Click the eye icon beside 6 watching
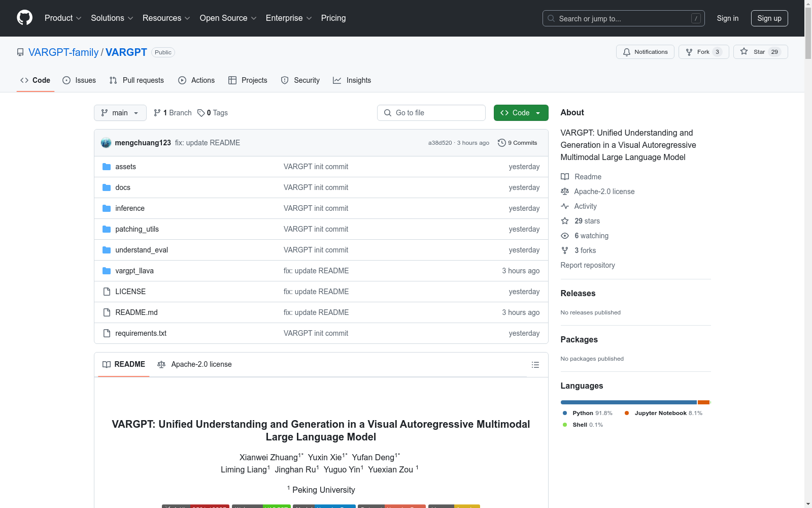 click(565, 236)
